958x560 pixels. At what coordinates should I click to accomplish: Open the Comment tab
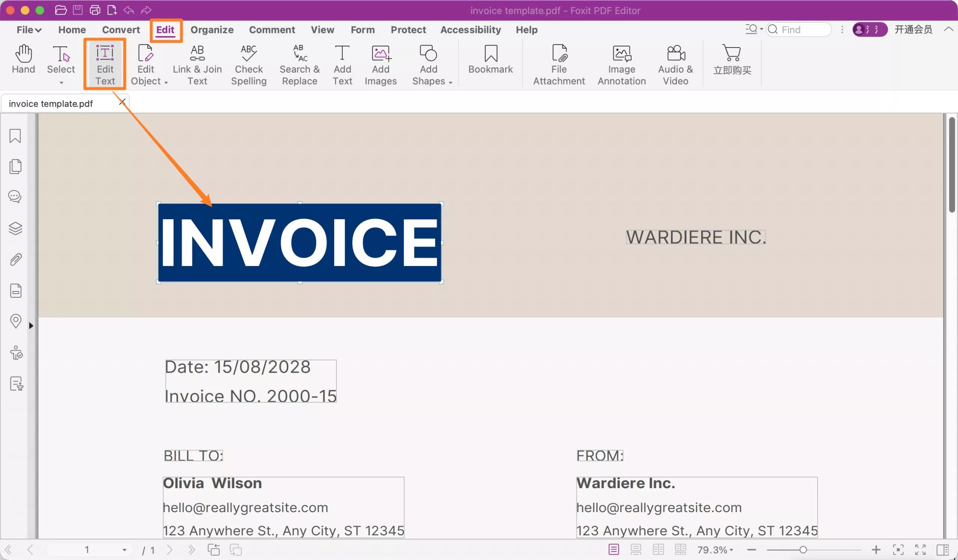click(x=272, y=30)
